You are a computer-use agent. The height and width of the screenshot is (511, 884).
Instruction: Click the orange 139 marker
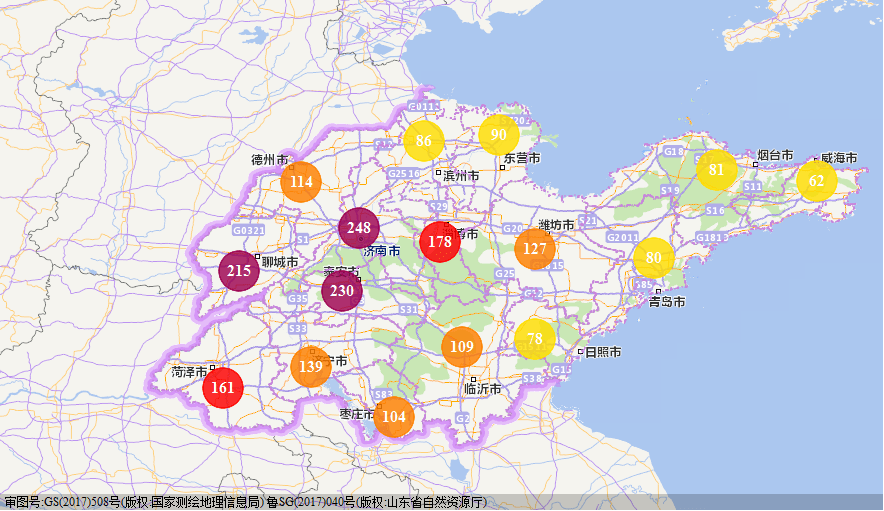coord(311,367)
